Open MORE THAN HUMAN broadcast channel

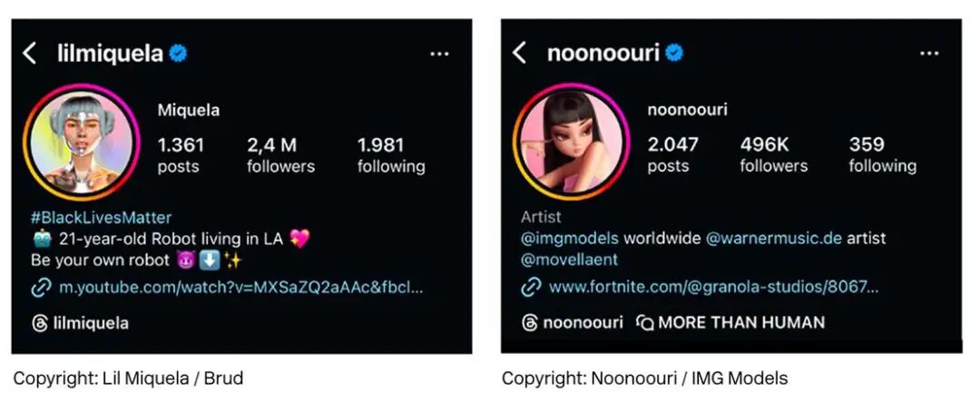tap(731, 322)
